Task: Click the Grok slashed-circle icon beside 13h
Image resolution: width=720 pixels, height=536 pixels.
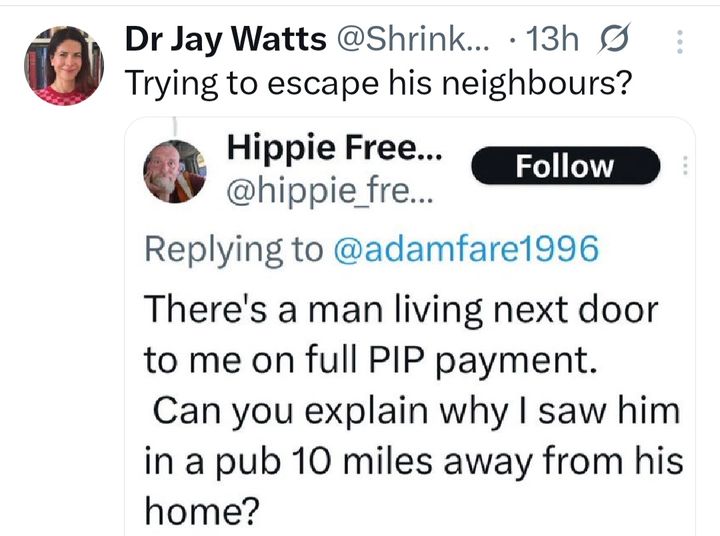Action: click(x=613, y=39)
